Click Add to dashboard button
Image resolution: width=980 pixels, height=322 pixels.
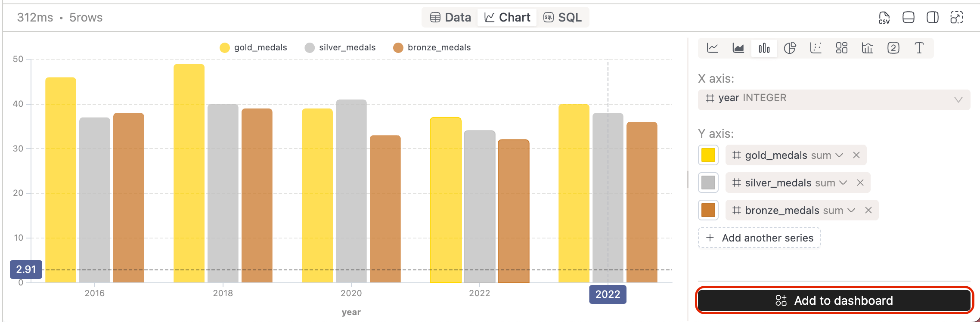[x=834, y=300]
